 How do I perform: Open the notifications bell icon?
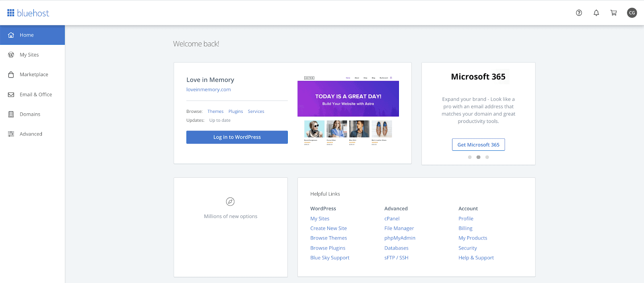(x=596, y=13)
